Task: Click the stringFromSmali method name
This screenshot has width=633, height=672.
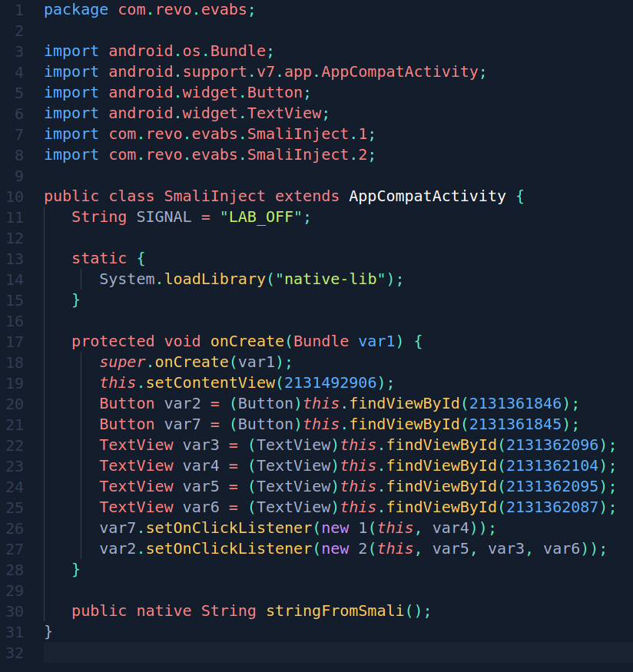Action: point(335,611)
